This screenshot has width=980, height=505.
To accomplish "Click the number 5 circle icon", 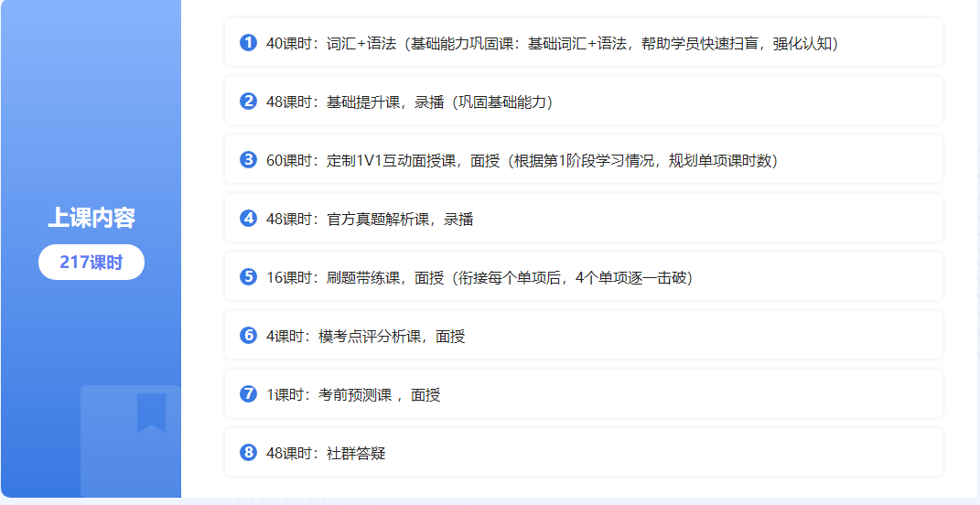I will click(248, 277).
